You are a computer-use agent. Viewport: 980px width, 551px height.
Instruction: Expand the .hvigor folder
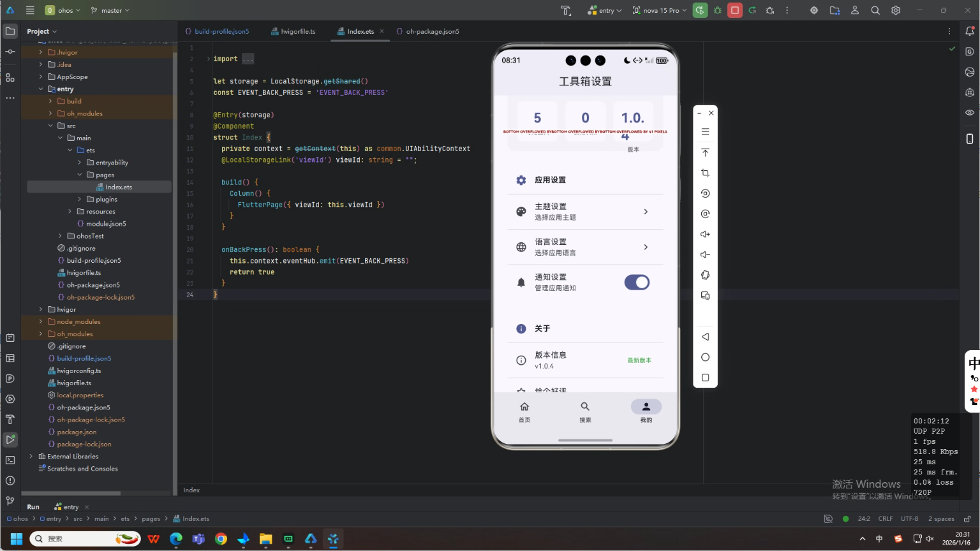(41, 52)
